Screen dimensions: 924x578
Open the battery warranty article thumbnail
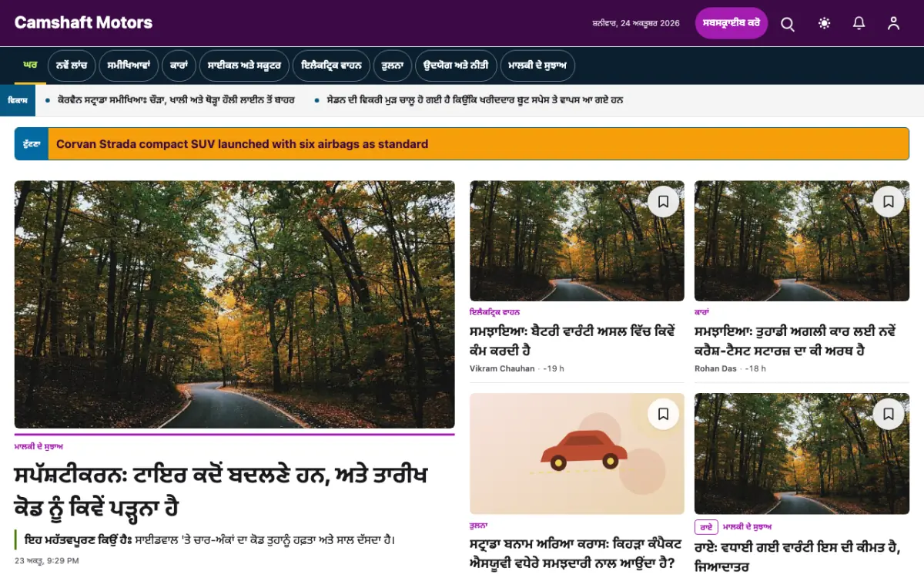pos(577,241)
